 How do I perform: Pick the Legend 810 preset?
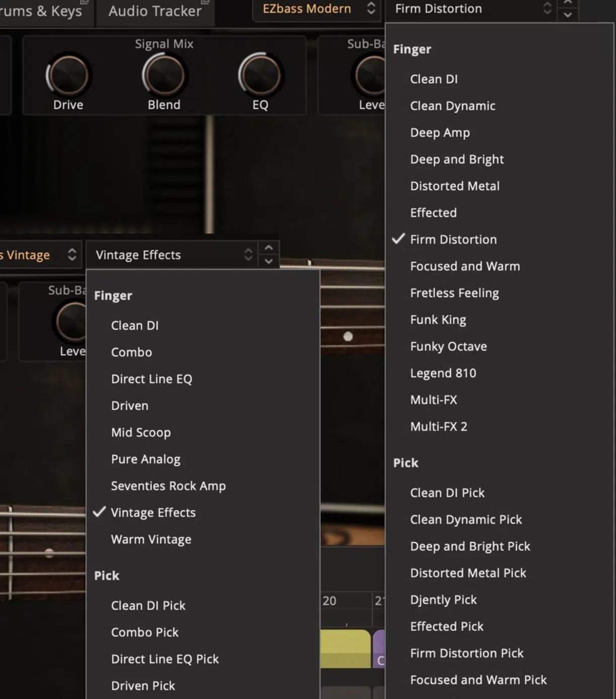point(500,373)
